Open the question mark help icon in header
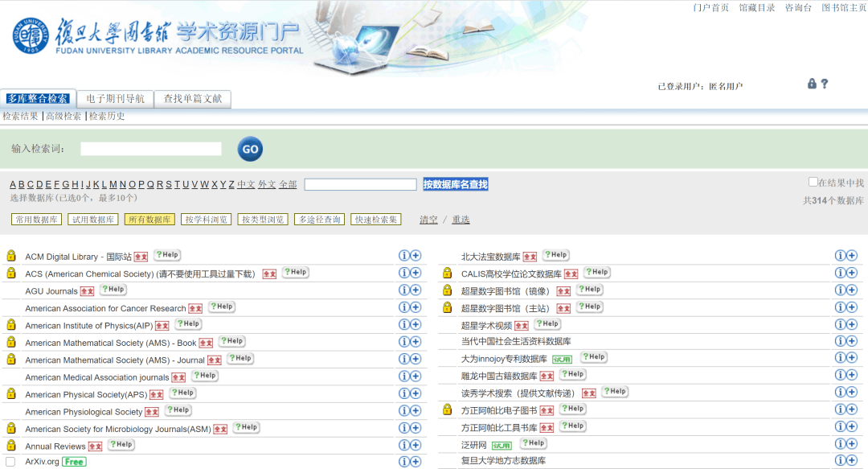 pos(825,84)
